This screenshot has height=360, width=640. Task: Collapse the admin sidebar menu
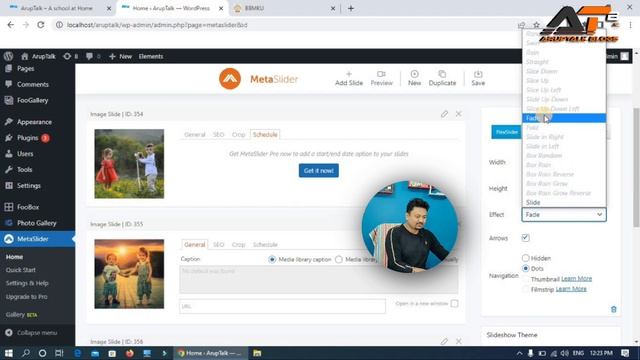(x=31, y=333)
